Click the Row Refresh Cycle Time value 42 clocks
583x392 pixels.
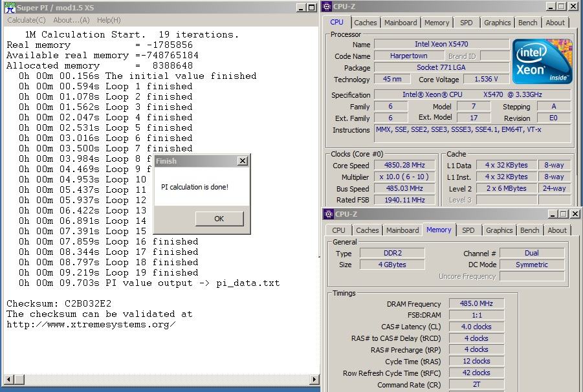[476, 373]
